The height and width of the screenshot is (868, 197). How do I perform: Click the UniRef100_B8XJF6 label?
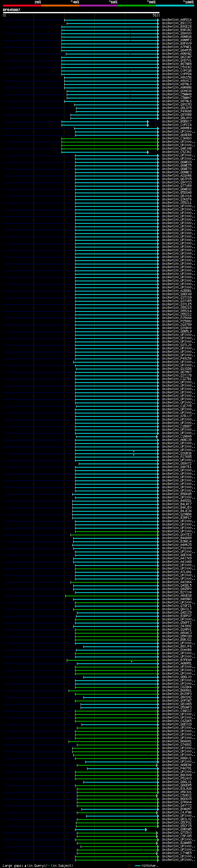[x=177, y=646]
